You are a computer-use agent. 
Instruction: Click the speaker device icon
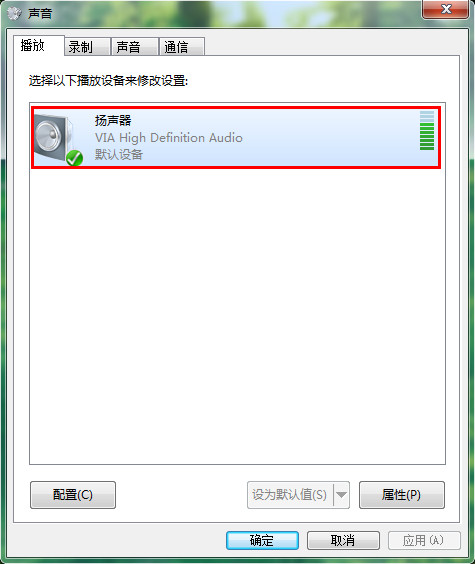coord(54,138)
